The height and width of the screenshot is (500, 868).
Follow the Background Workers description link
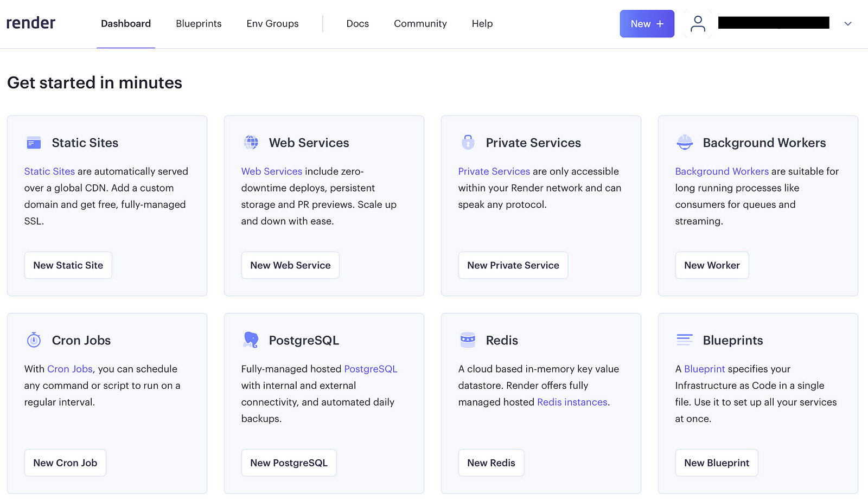coord(722,171)
